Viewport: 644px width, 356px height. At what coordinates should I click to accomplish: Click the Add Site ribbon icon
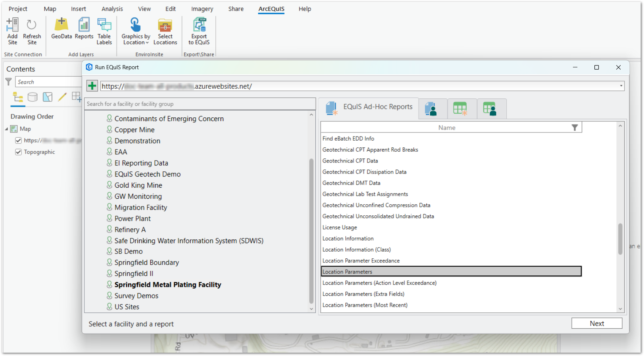(x=12, y=25)
